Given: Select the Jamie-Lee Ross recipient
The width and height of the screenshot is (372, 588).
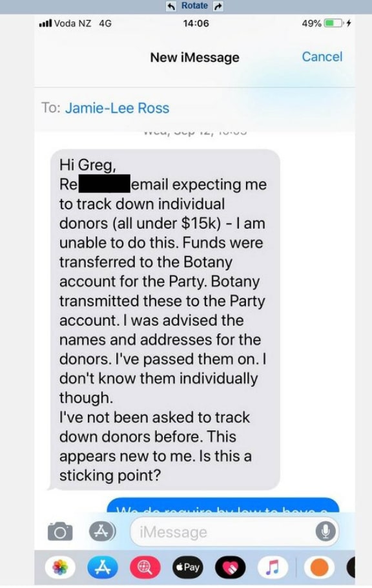Looking at the screenshot, I should (x=118, y=108).
